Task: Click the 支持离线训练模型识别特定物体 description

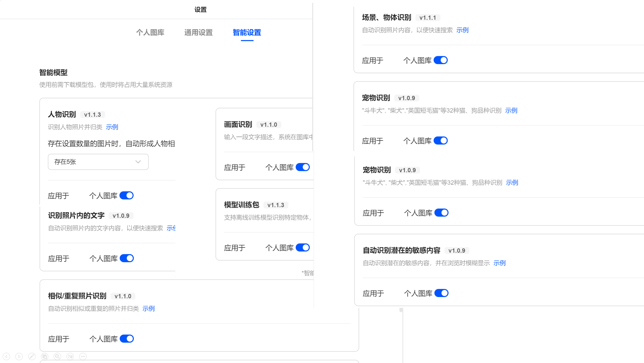Action: [267, 217]
